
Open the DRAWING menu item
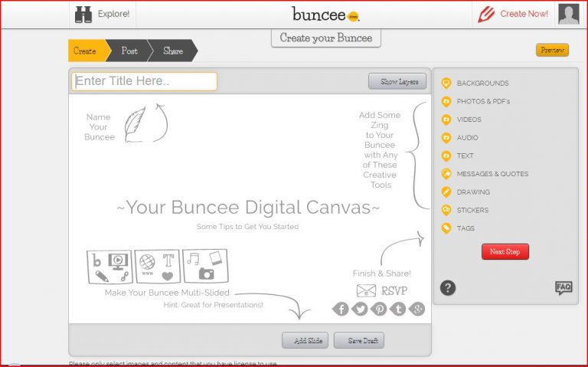pos(473,192)
